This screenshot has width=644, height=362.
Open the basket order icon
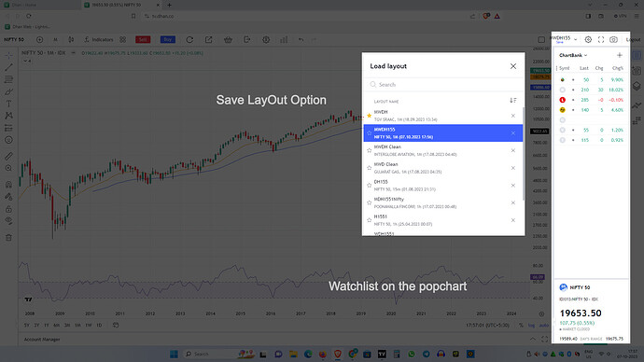pyautogui.click(x=228, y=40)
